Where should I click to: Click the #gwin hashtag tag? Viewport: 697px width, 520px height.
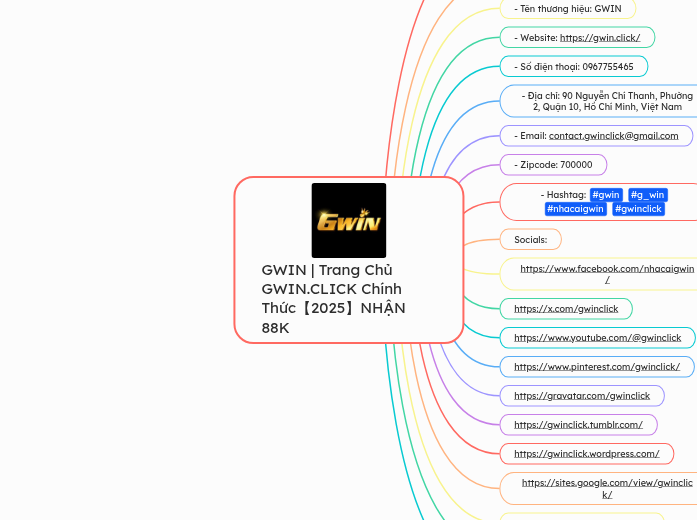[x=606, y=195]
